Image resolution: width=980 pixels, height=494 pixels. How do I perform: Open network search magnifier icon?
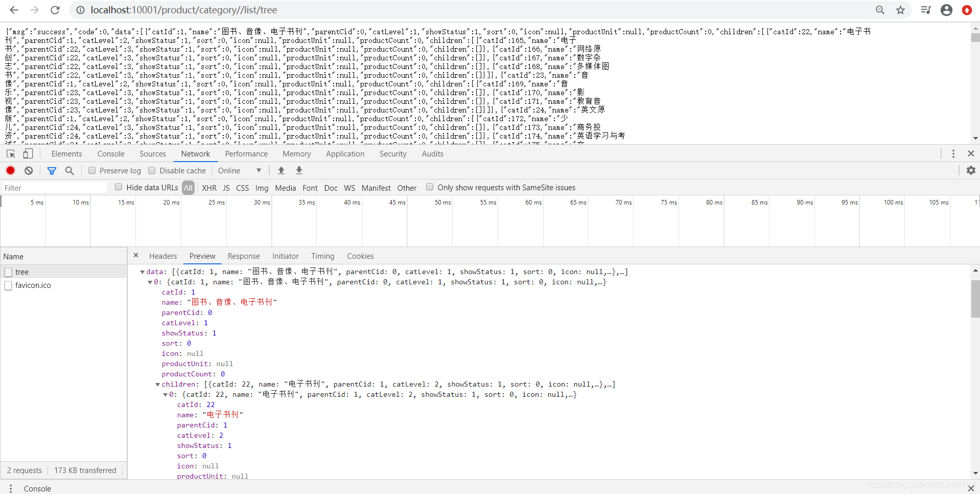69,170
